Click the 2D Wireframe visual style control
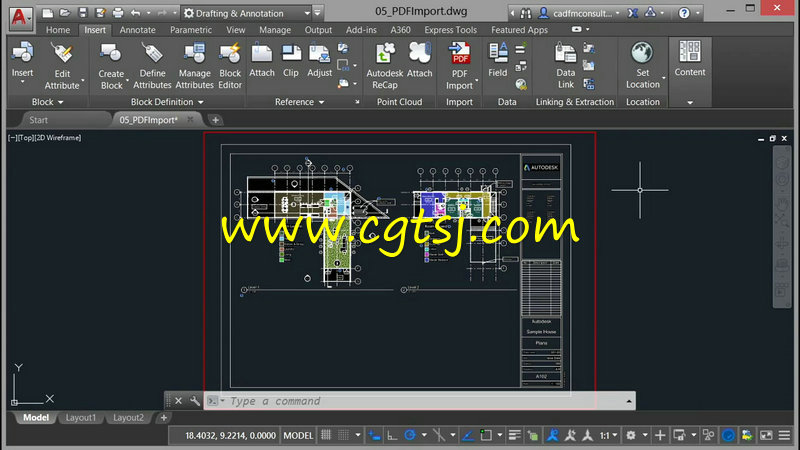 [56, 138]
